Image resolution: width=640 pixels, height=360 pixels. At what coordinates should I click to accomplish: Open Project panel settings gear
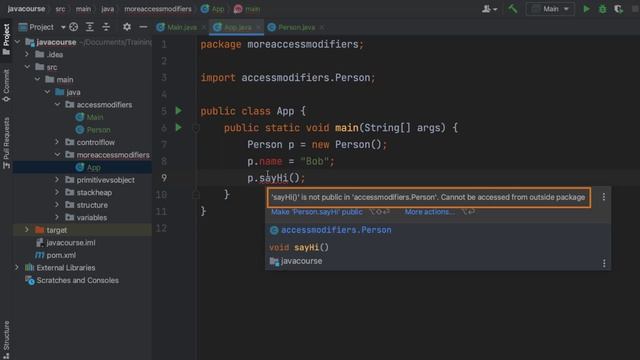[127, 27]
